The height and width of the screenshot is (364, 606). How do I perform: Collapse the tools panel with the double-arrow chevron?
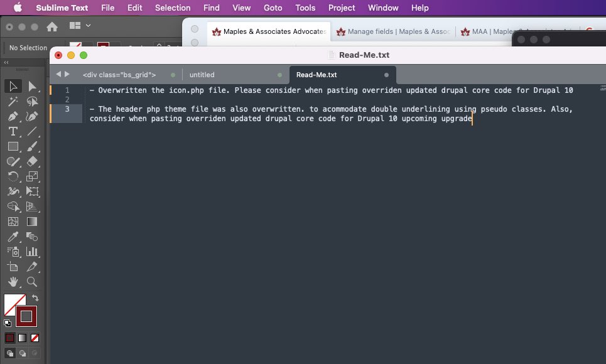click(x=5, y=63)
